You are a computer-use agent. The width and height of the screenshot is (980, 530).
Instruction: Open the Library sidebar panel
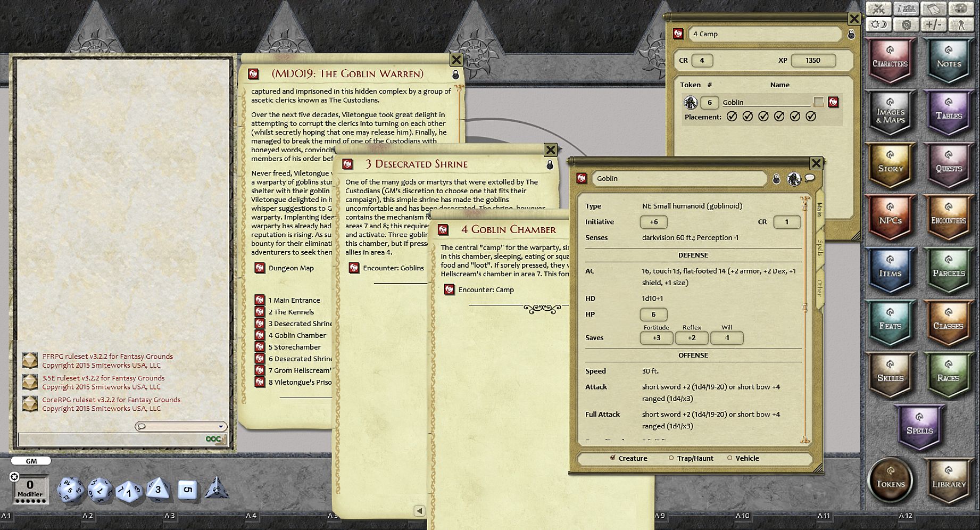948,483
